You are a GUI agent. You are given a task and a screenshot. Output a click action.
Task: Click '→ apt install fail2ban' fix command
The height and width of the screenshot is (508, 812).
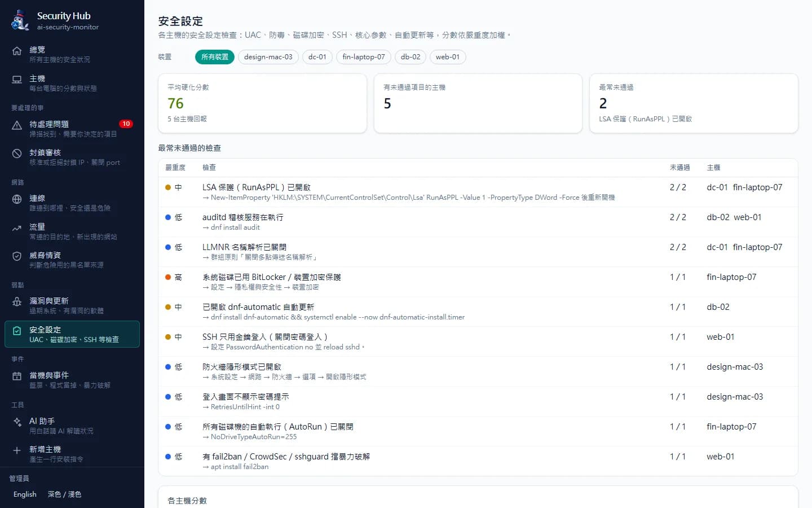point(236,467)
